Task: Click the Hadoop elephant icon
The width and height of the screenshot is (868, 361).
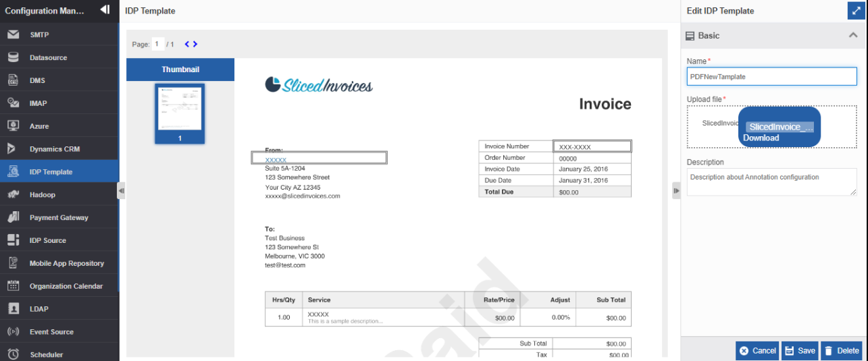Action: pyautogui.click(x=13, y=195)
